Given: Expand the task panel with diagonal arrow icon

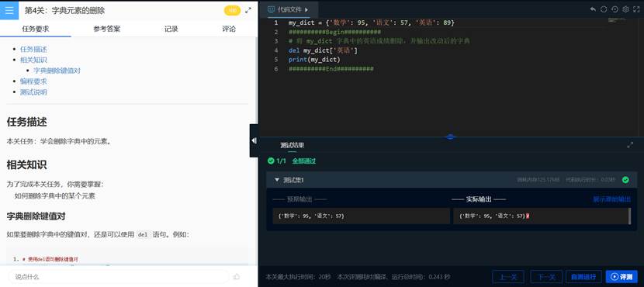Looking at the screenshot, I should [x=248, y=11].
